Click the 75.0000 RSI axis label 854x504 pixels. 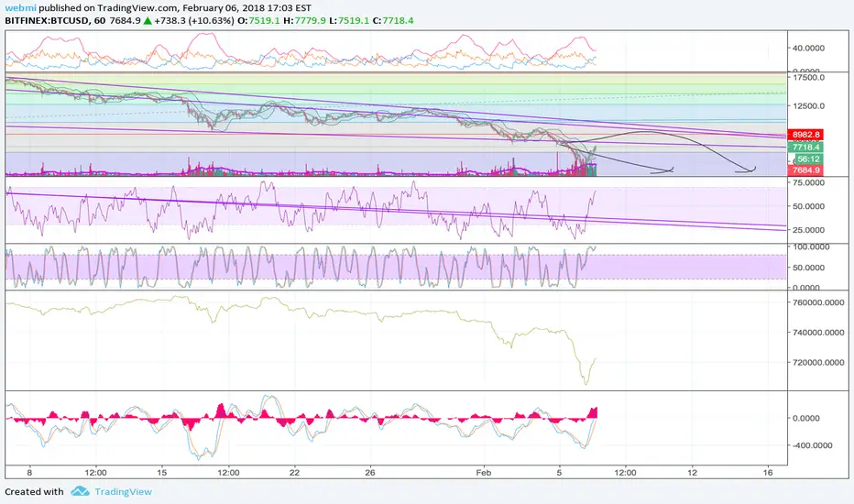click(x=808, y=182)
